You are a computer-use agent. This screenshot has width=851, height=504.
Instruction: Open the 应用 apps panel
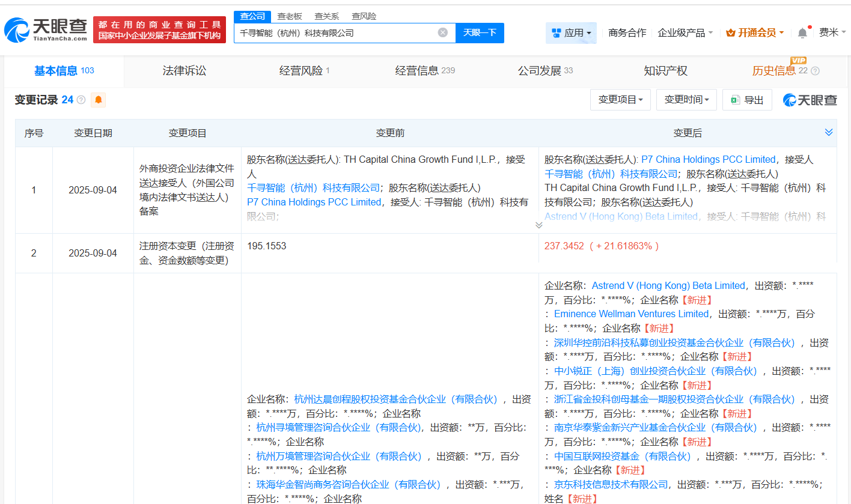click(570, 32)
